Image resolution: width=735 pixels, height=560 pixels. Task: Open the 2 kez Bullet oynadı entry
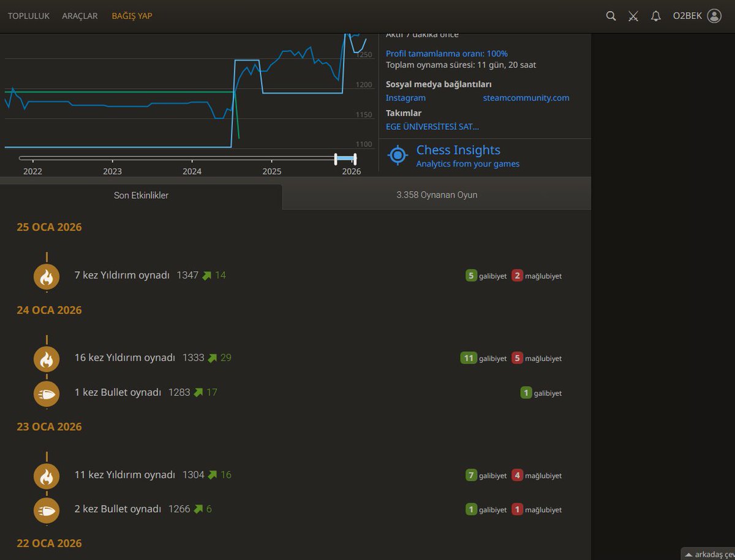click(x=118, y=509)
